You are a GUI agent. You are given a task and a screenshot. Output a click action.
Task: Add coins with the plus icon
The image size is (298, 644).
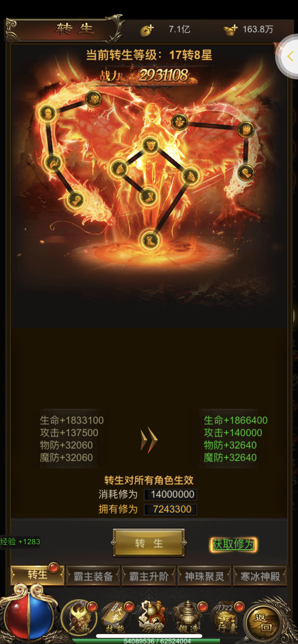click(147, 30)
